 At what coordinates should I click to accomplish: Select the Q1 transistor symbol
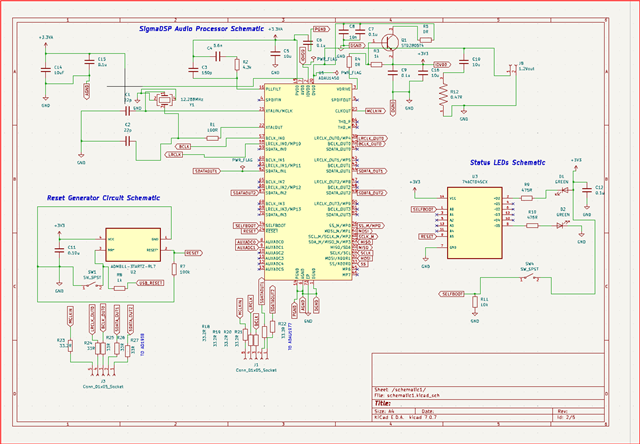[x=389, y=41]
